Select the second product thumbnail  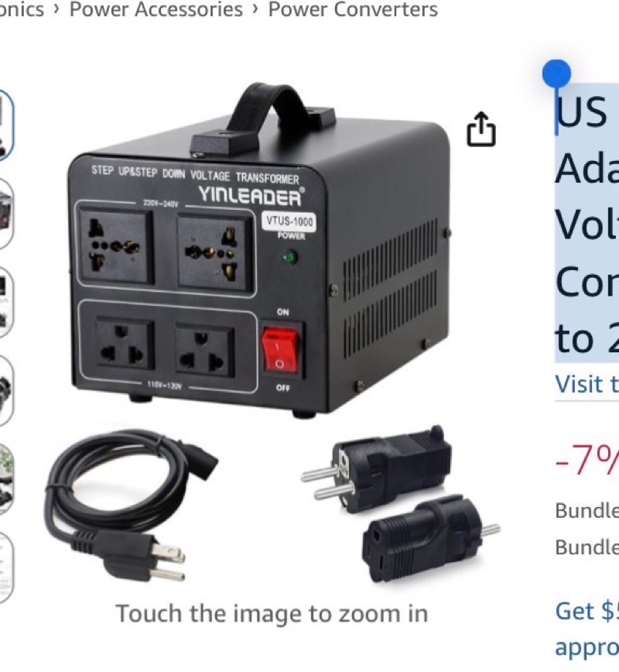(6, 214)
